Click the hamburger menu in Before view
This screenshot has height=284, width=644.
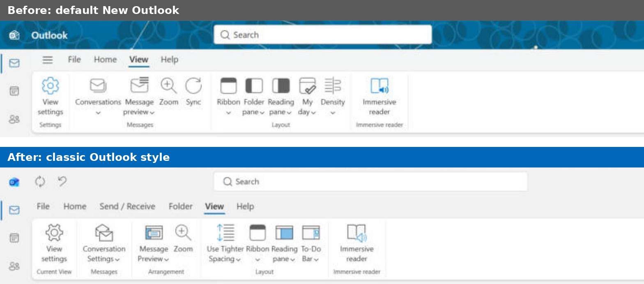click(48, 60)
